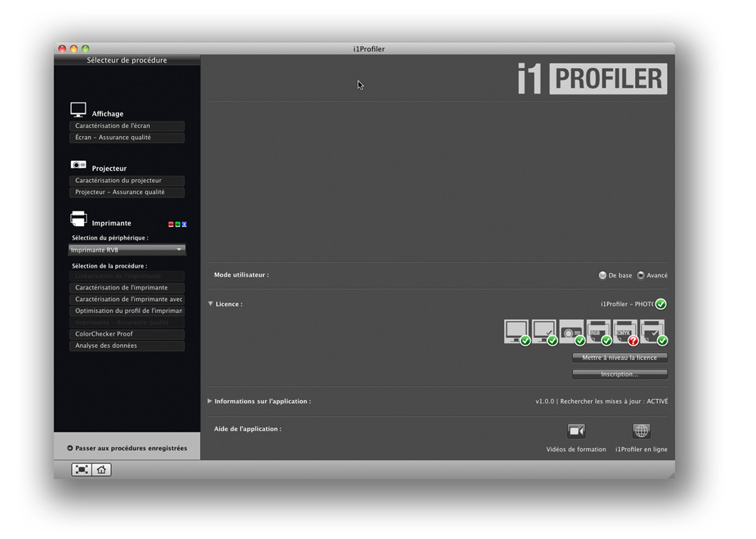756x539 pixels.
Task: Click the display profiling license icon
Action: (x=517, y=332)
